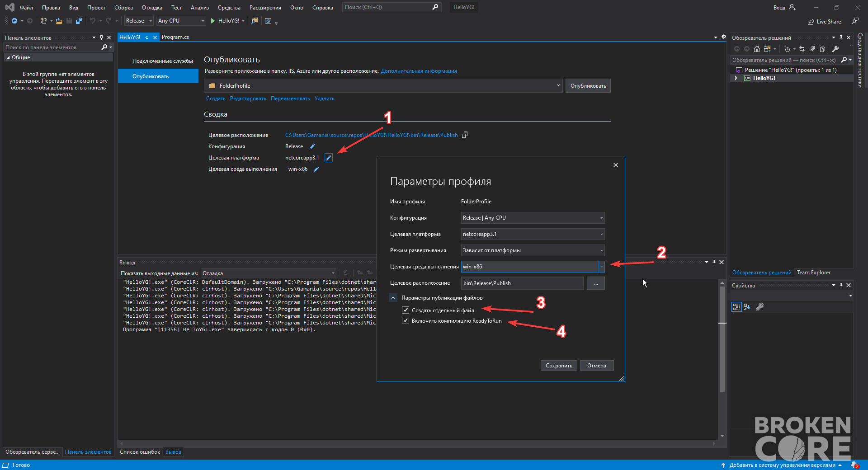The image size is (868, 470).
Task: Open the Сборка menu
Action: (123, 7)
